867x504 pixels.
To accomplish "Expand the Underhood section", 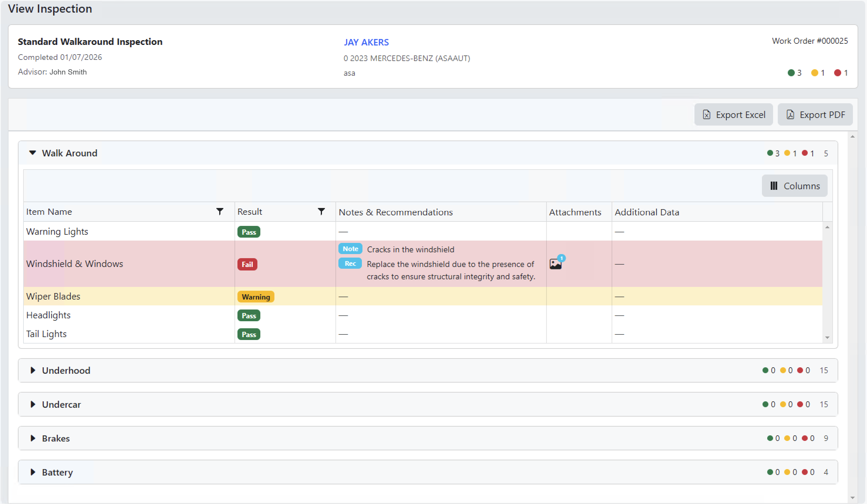I will (x=33, y=370).
